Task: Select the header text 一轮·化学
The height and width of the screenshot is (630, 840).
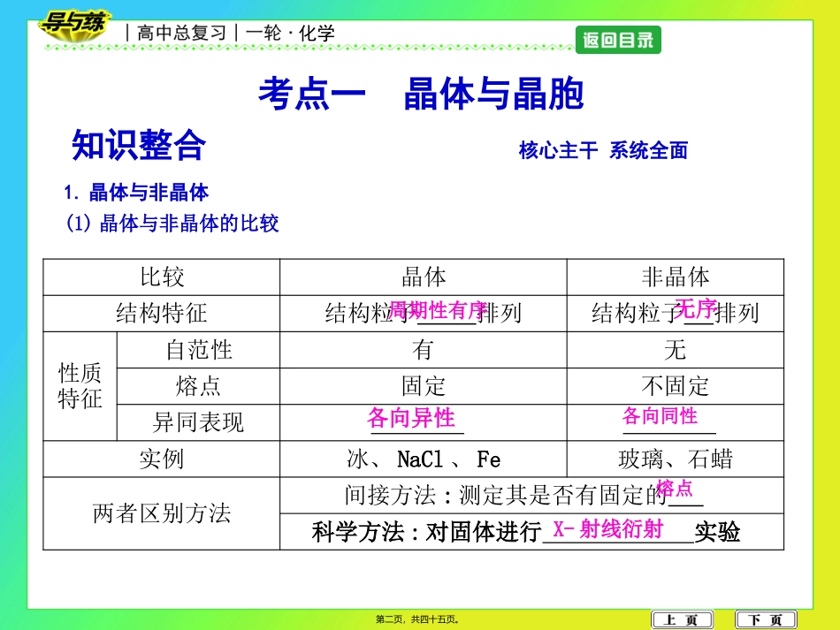Action: [x=290, y=34]
